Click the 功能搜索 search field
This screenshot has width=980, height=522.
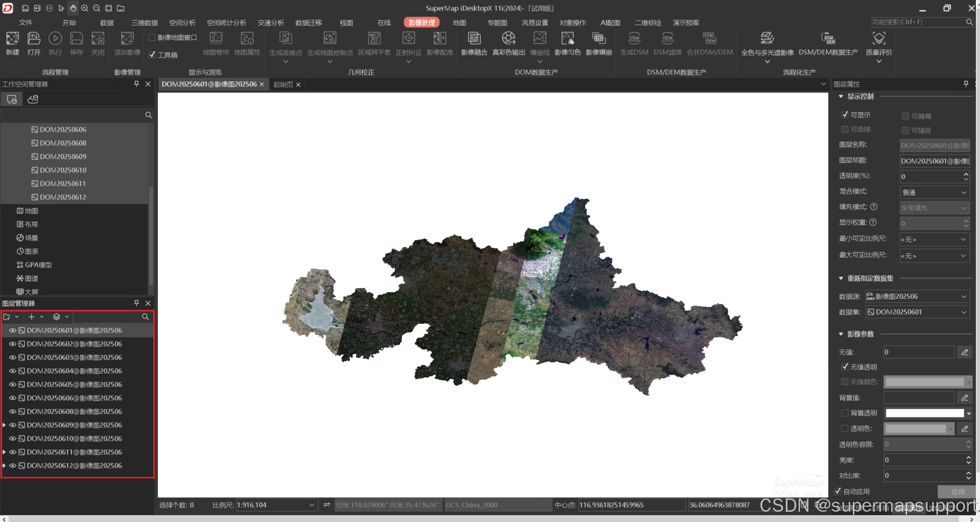[917, 22]
